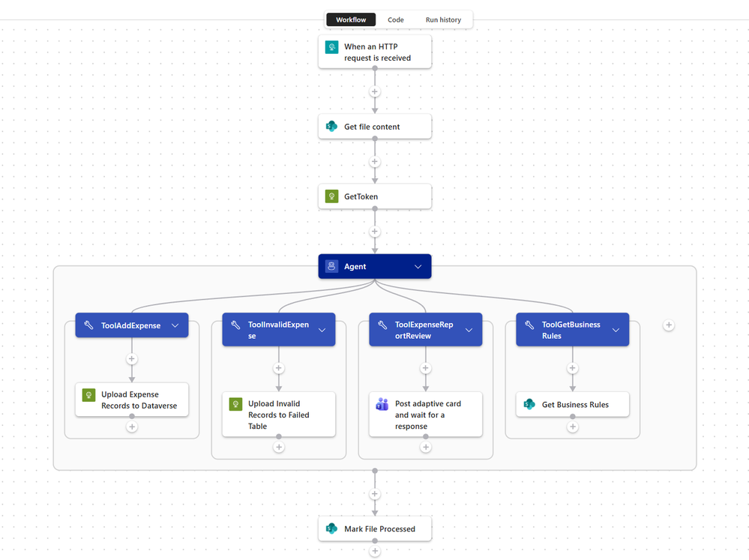Viewport: 749px width, 560px height.
Task: Add a step after the HTTP request trigger
Action: [375, 91]
